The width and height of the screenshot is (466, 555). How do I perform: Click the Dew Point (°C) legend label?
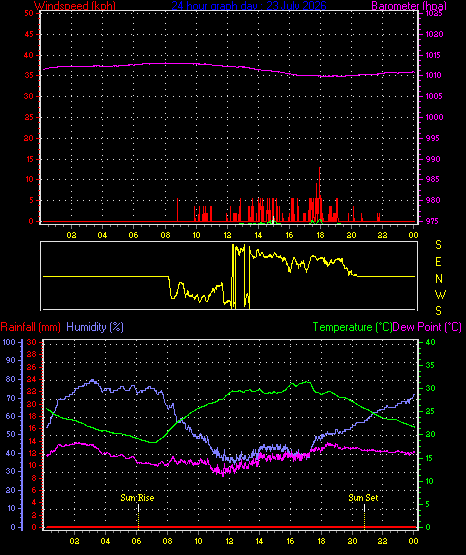point(427,327)
